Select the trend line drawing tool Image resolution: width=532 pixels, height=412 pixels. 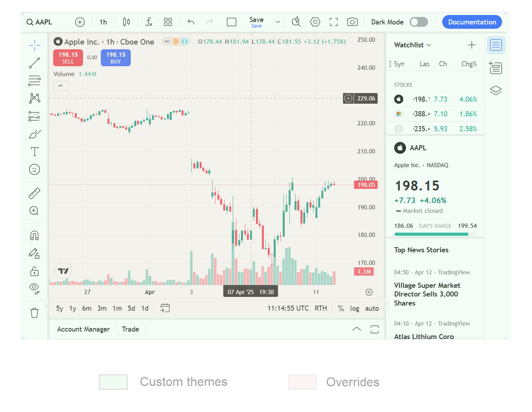pyautogui.click(x=35, y=63)
